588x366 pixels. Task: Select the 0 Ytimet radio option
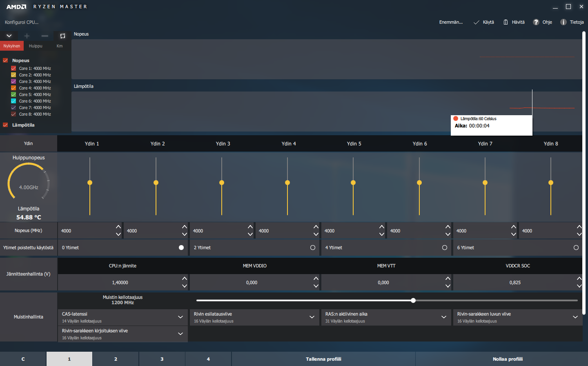[x=181, y=248]
